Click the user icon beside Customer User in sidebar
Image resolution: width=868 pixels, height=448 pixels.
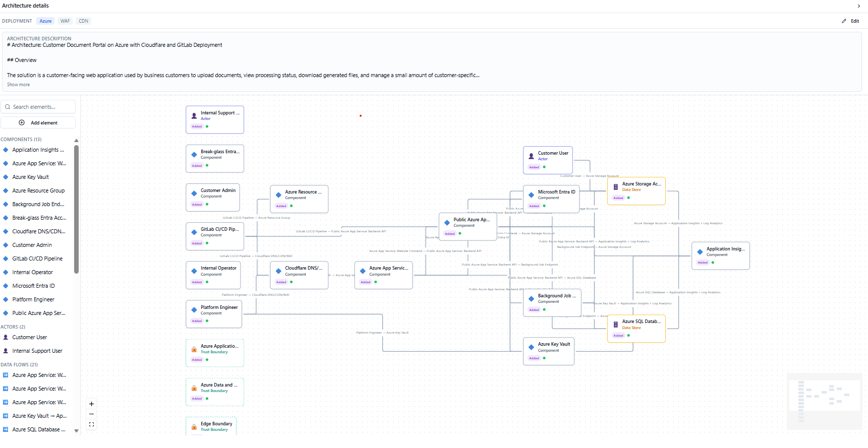[x=6, y=338]
